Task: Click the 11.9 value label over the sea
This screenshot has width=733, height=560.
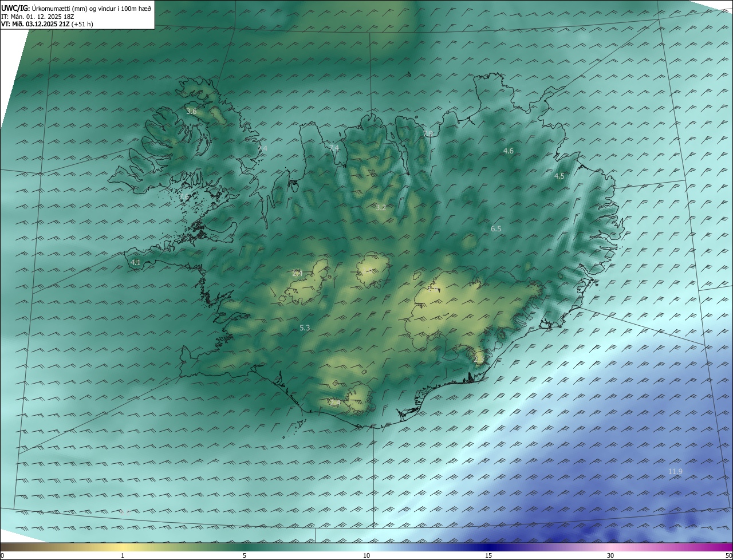Action: pyautogui.click(x=675, y=471)
